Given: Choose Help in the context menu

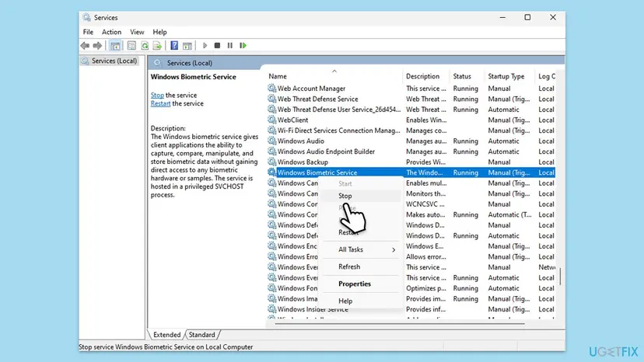Looking at the screenshot, I should click(x=362, y=301).
